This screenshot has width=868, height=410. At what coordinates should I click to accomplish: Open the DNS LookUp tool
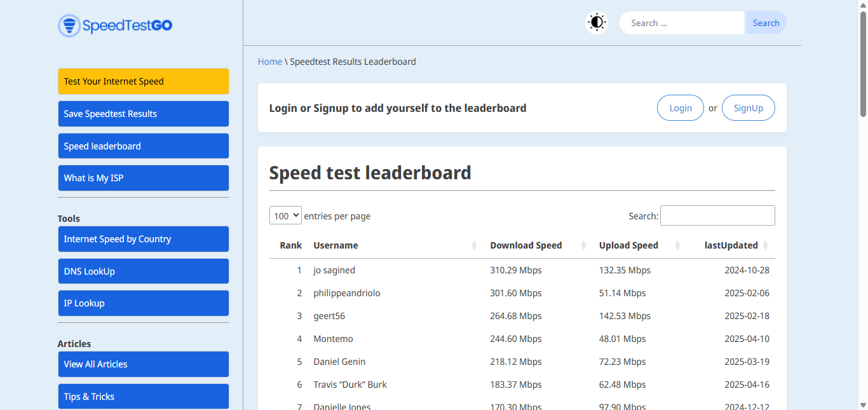pos(143,271)
